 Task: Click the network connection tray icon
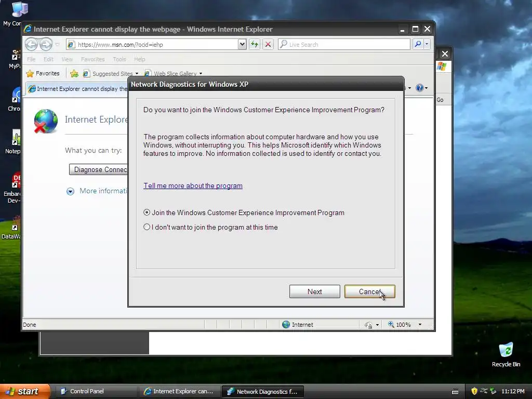click(484, 391)
